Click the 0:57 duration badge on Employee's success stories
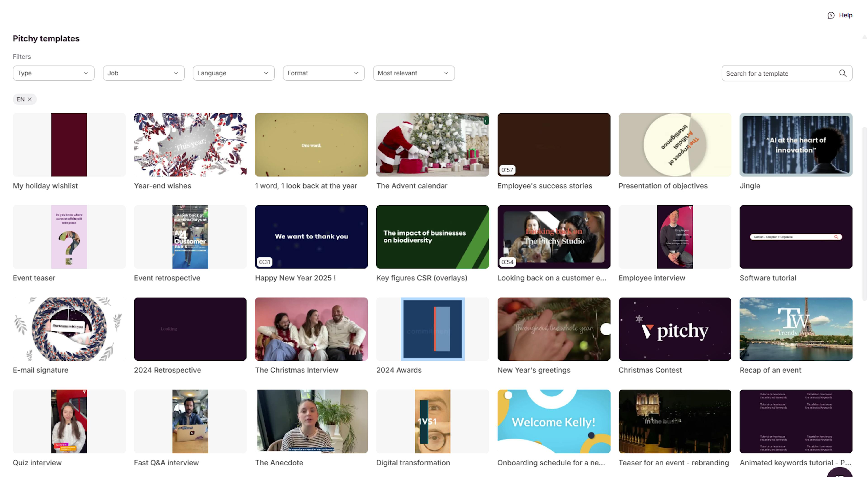This screenshot has height=477, width=868. (507, 170)
